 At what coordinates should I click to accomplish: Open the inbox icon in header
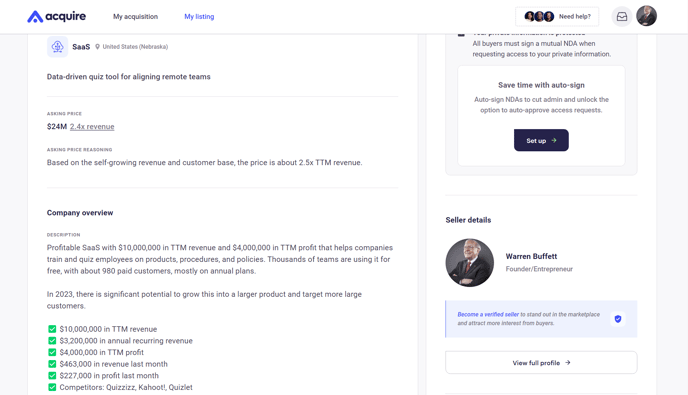point(622,17)
